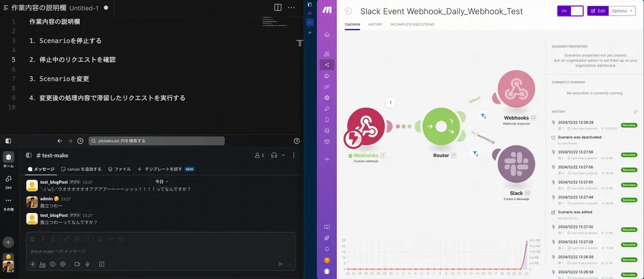Open filter on Webhook response route
This screenshot has width=644, height=279.
[x=483, y=116]
